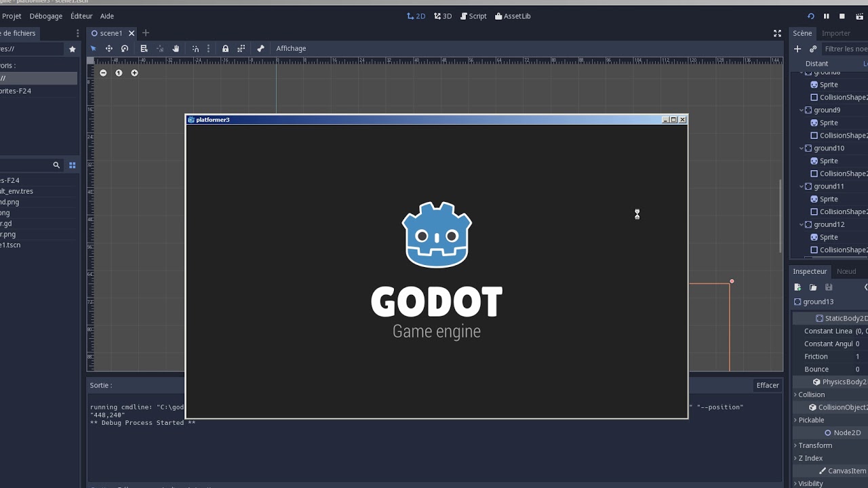This screenshot has width=868, height=488.
Task: Click the Effacer output button
Action: tap(768, 385)
